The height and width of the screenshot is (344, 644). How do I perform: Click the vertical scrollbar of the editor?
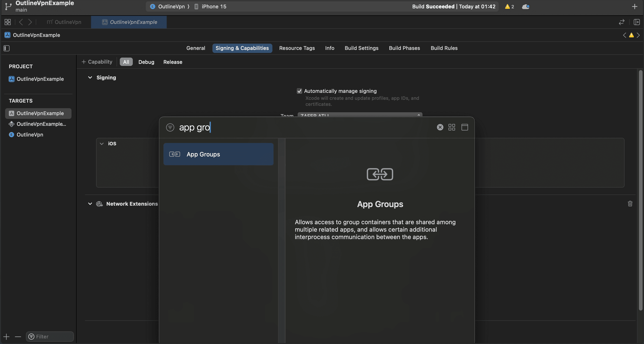coord(641,190)
